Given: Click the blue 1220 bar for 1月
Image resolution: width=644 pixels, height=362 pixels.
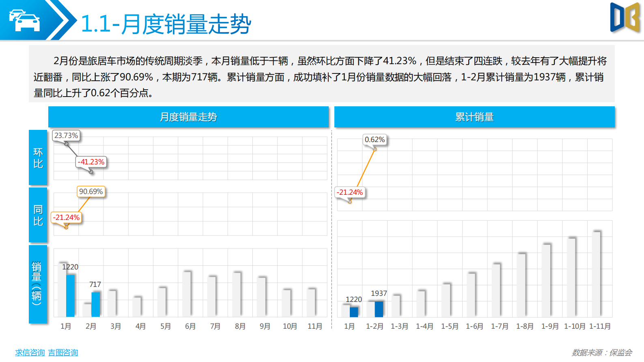Looking at the screenshot, I should pyautogui.click(x=70, y=296).
